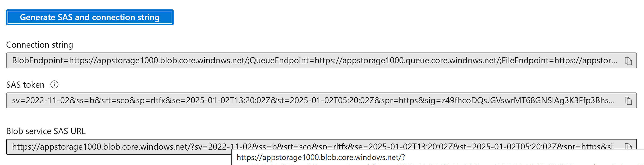
Task: Click the Blob service SAS URL label
Action: (x=46, y=131)
